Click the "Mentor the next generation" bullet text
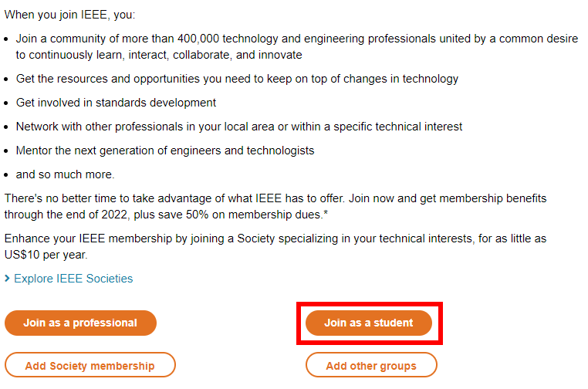Viewport: 588px width, 389px height. [165, 151]
